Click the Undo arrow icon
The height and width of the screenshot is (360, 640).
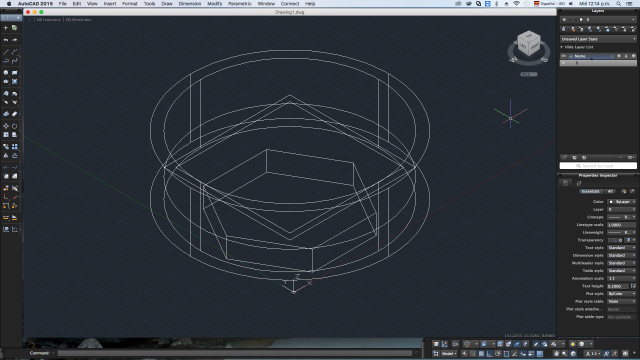pos(6,40)
